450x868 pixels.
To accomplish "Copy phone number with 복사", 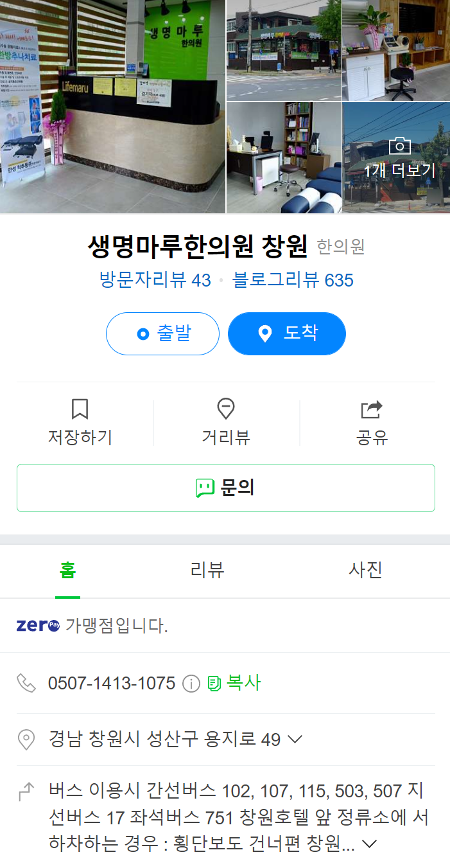I will [234, 683].
